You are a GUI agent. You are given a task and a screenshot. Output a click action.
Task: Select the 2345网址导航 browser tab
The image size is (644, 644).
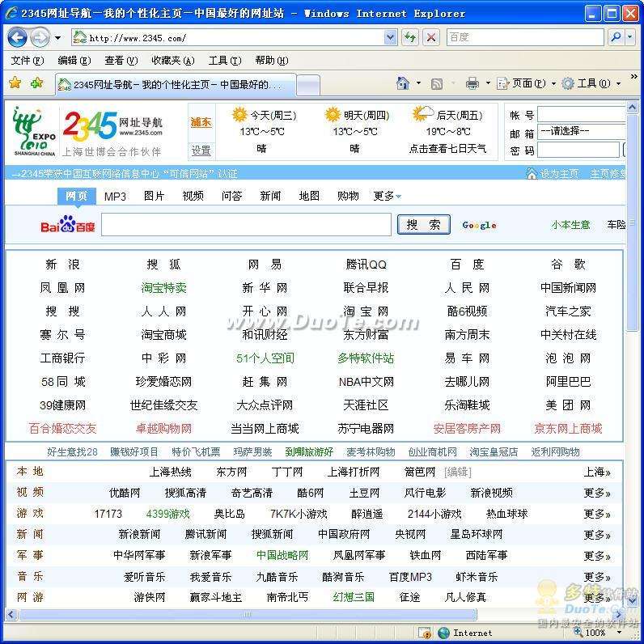176,85
